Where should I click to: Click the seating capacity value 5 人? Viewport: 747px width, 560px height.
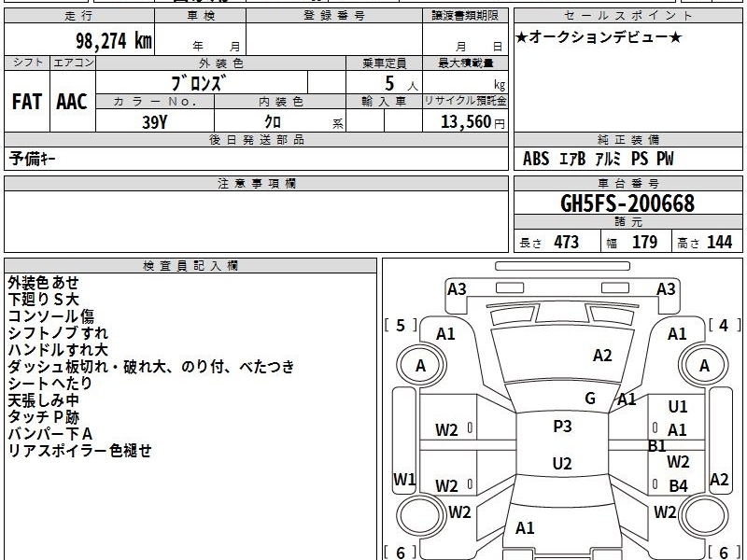click(x=401, y=84)
